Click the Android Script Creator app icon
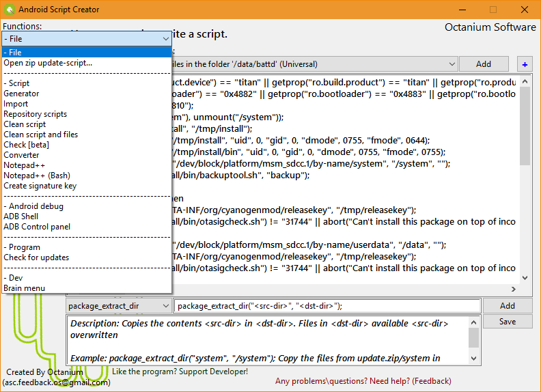541x392 pixels. (10, 10)
